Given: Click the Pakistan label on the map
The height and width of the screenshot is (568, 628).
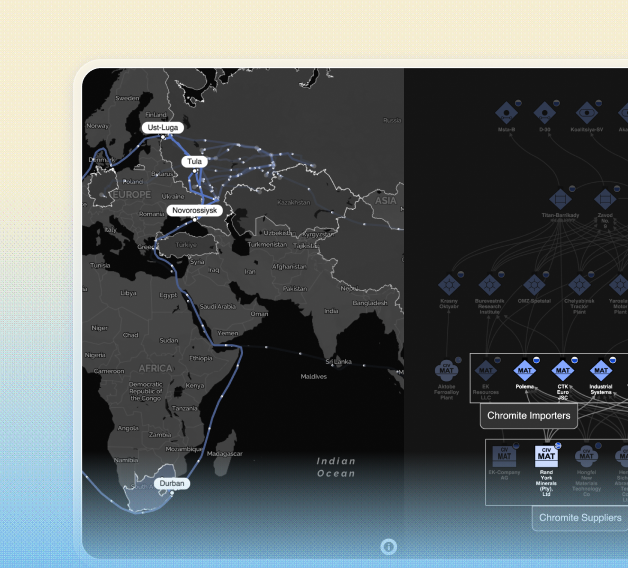Looking at the screenshot, I should click(295, 288).
